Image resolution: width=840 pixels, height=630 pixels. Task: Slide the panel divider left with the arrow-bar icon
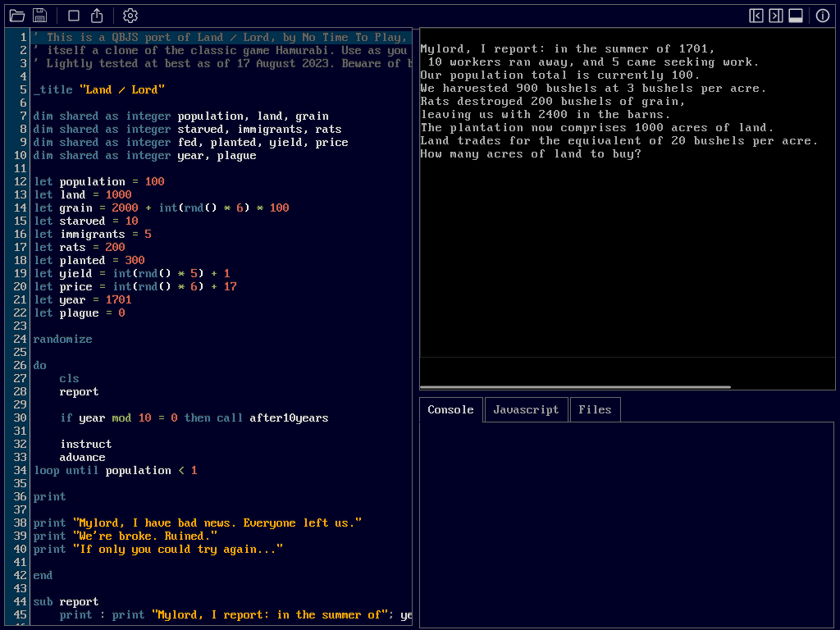coord(756,16)
